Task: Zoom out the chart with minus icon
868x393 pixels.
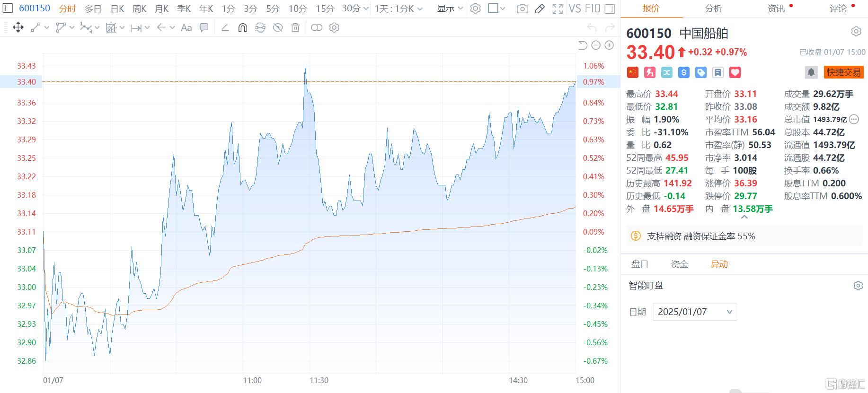Action: coord(596,45)
